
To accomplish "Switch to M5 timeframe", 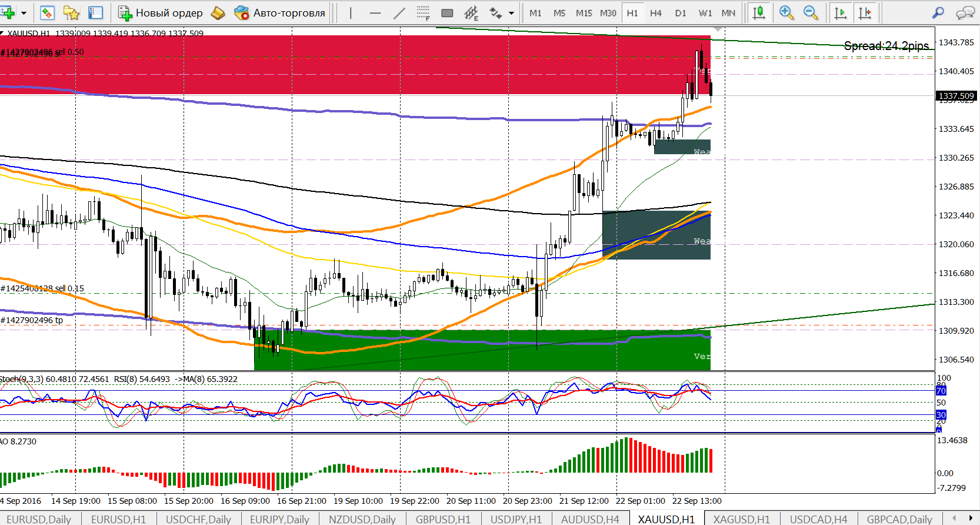I will (x=559, y=13).
